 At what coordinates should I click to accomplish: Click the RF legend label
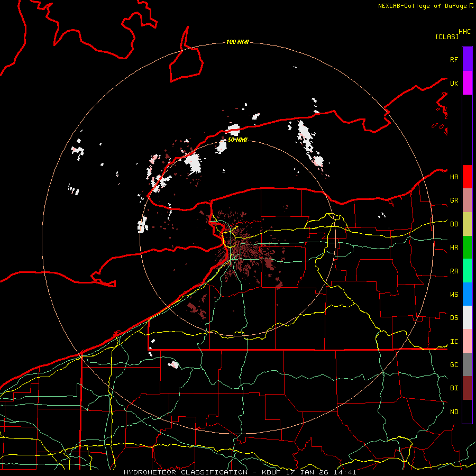pos(454,59)
